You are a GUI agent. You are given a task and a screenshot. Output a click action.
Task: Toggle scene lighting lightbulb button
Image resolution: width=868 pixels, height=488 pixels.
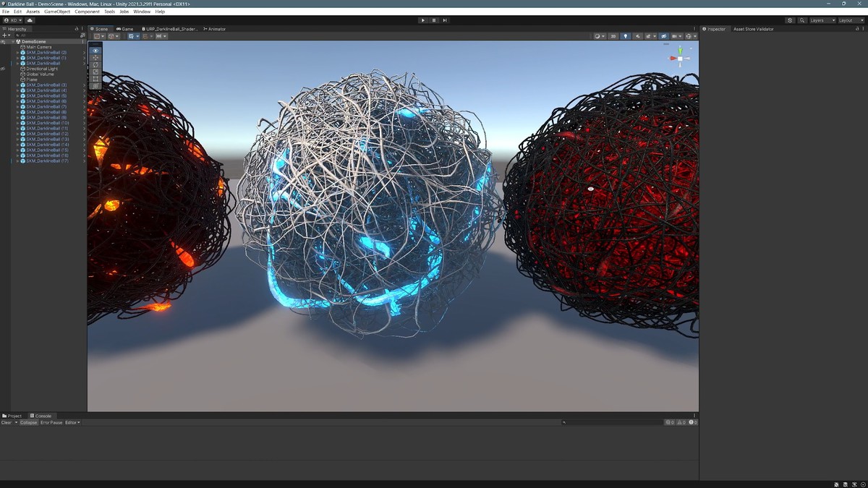click(626, 36)
